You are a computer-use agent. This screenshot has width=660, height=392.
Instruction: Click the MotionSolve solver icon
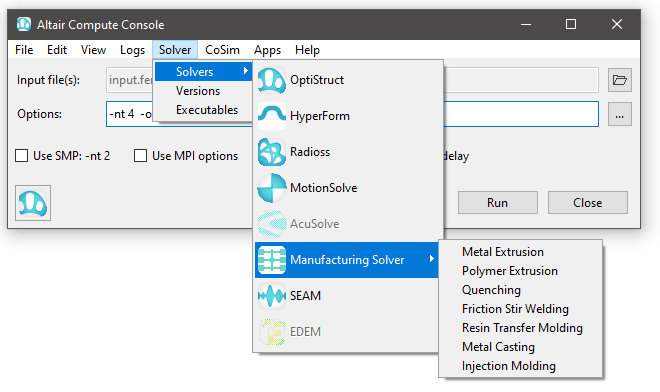pyautogui.click(x=271, y=188)
